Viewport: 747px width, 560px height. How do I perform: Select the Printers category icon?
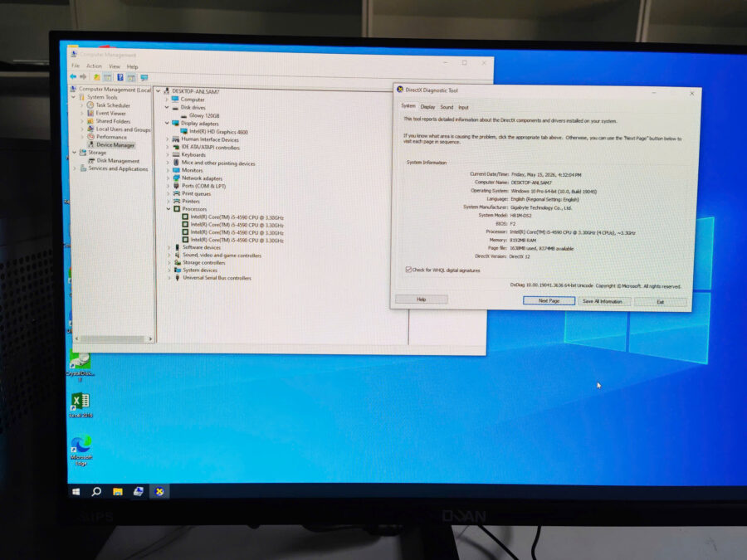click(x=176, y=201)
